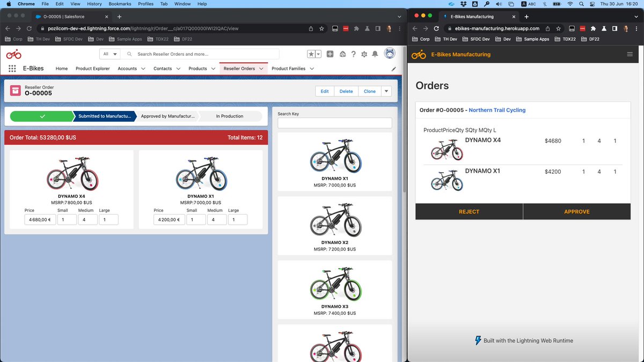The width and height of the screenshot is (644, 362).
Task: Bookmark the herokuapp page with star
Action: coord(559,28)
